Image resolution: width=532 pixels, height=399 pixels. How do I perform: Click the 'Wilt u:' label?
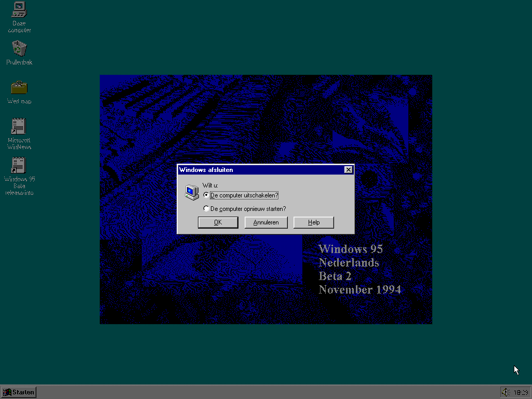point(210,185)
